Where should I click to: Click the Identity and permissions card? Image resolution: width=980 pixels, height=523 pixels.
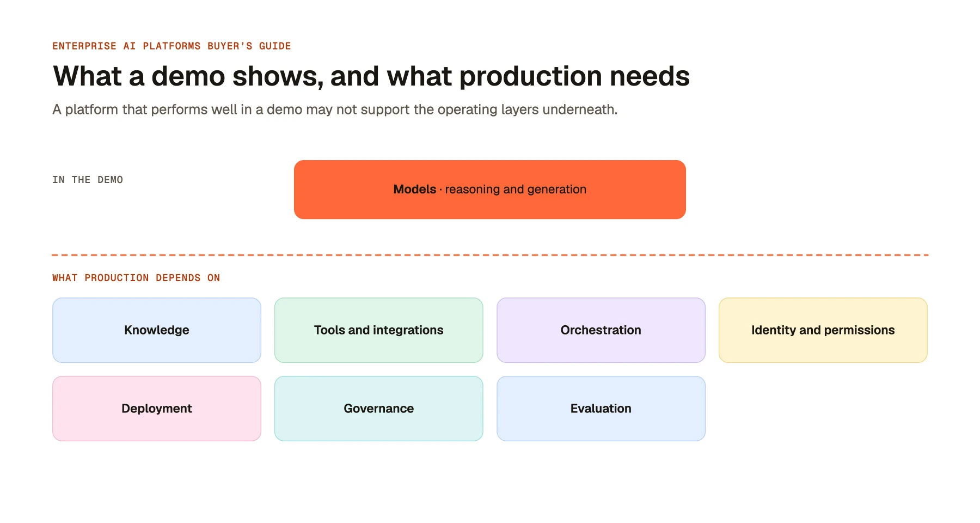[823, 330]
